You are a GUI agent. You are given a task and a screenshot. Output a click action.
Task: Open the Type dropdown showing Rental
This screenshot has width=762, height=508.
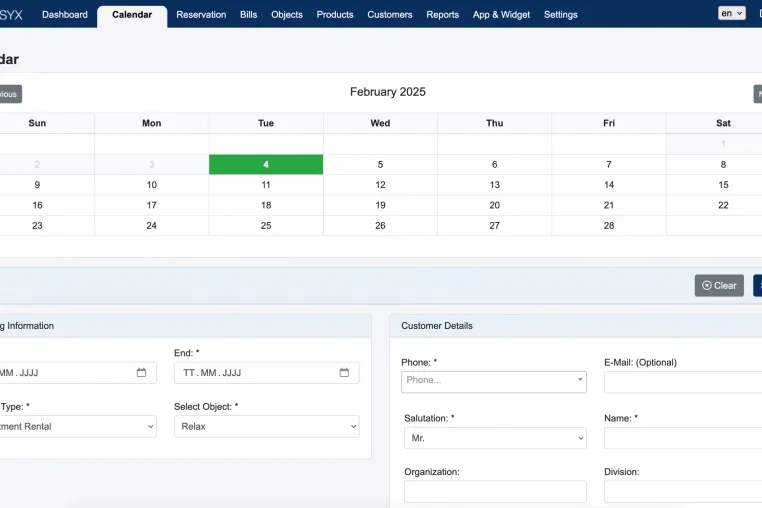point(77,426)
